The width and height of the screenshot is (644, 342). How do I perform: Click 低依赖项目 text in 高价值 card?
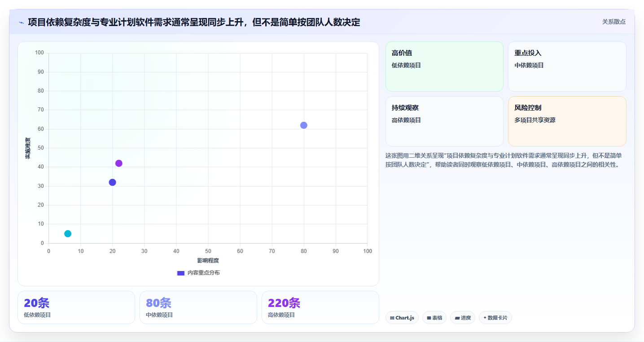406,65
